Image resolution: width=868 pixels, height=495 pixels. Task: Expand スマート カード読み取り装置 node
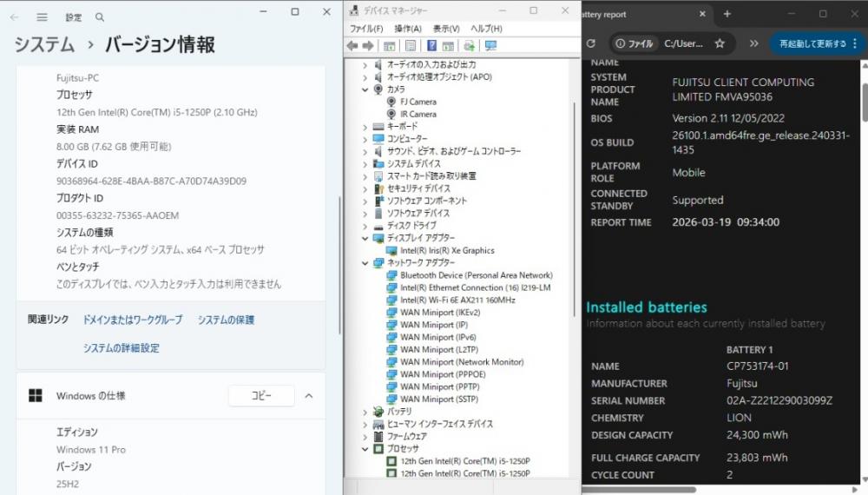pyautogui.click(x=365, y=176)
